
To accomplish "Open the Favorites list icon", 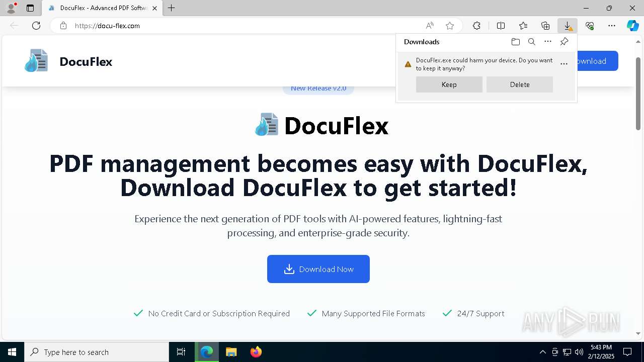I will (x=523, y=26).
